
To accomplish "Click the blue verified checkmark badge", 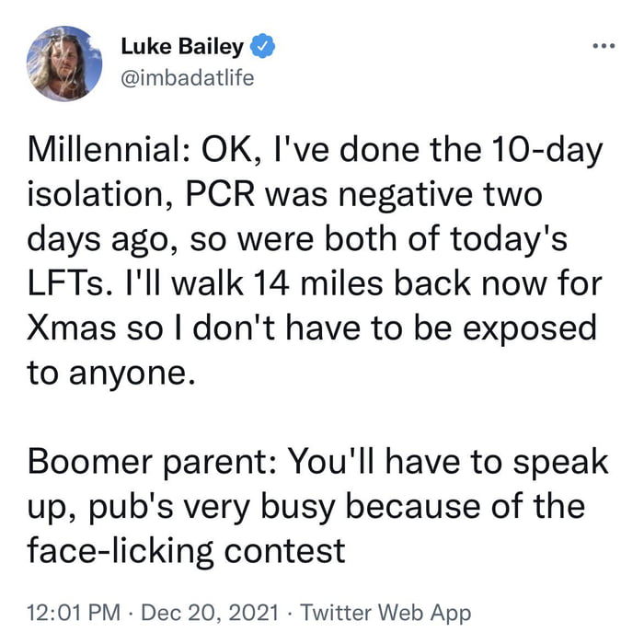I will 262,46.
